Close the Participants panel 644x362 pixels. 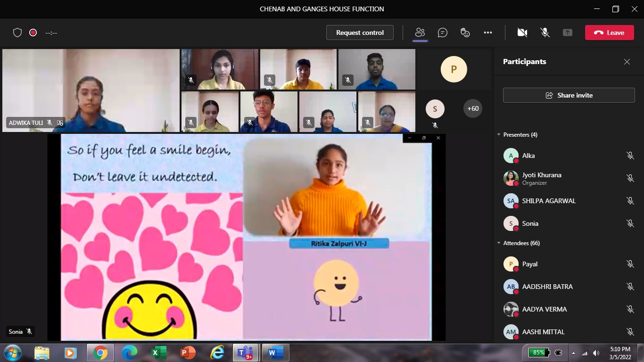tap(627, 62)
